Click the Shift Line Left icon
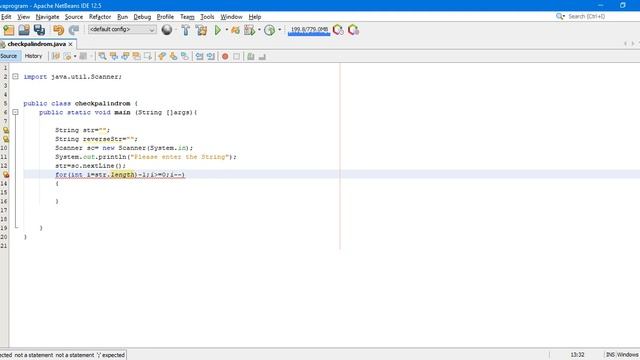Viewport: 640px width, 360px height. [199, 56]
